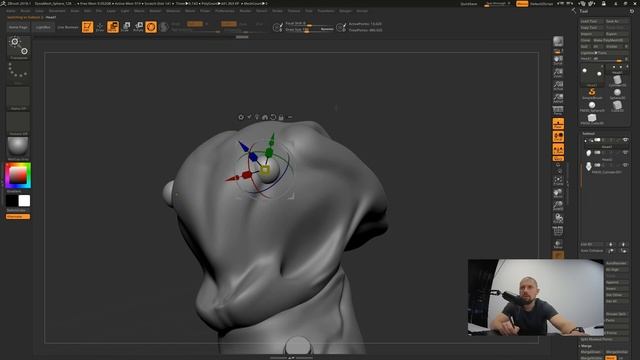640x360 pixels.
Task: Activate the Edit mode button
Action: (x=87, y=27)
